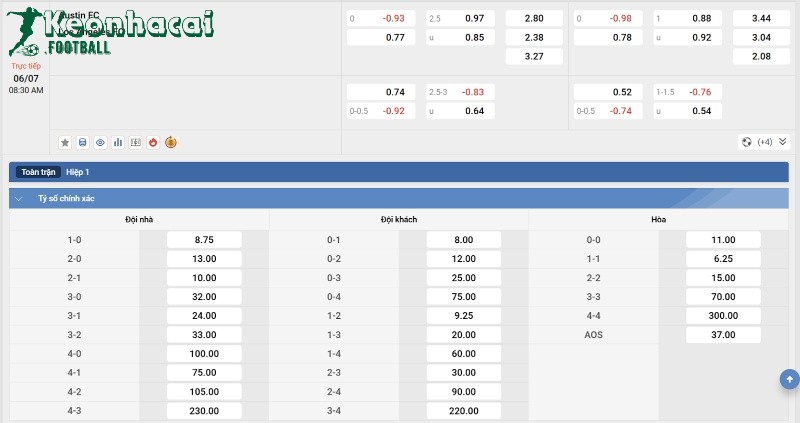Click the orange coin refresh icon

(170, 142)
